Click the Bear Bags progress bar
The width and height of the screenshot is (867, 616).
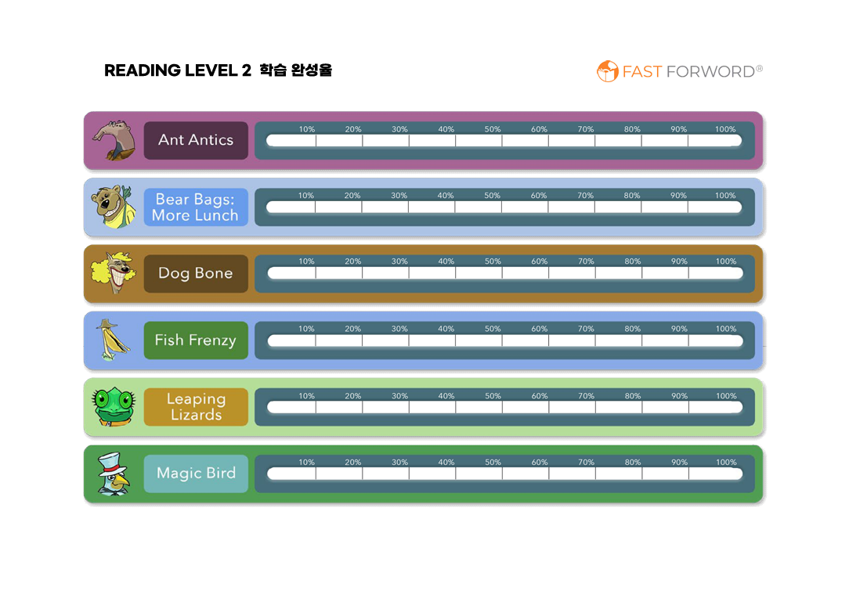(x=504, y=207)
